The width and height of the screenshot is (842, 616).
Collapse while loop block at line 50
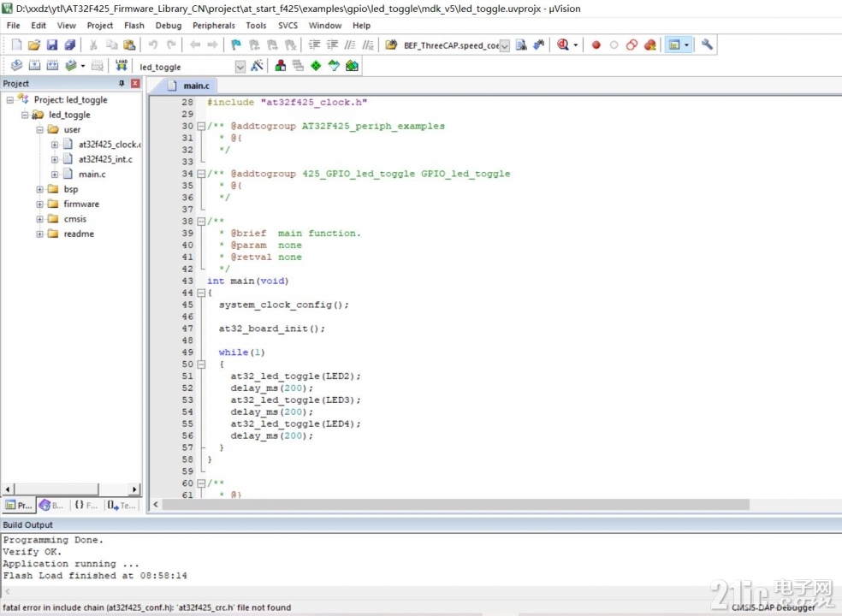[201, 364]
